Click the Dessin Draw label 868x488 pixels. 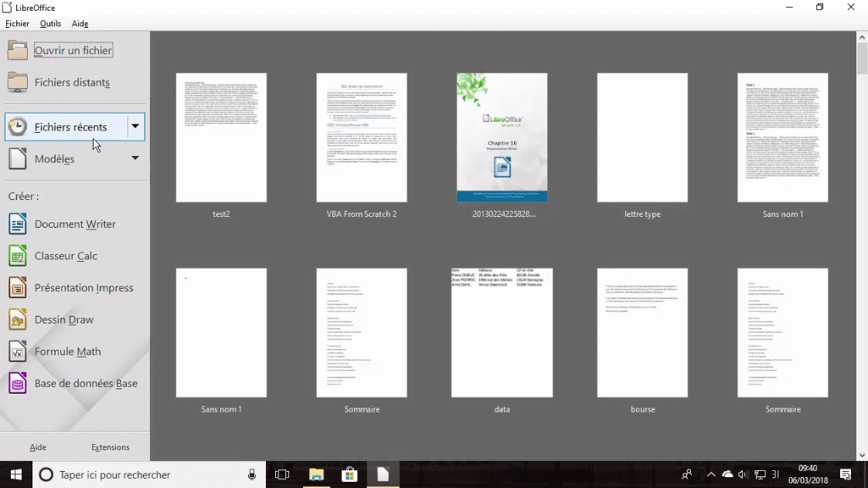[x=64, y=320]
